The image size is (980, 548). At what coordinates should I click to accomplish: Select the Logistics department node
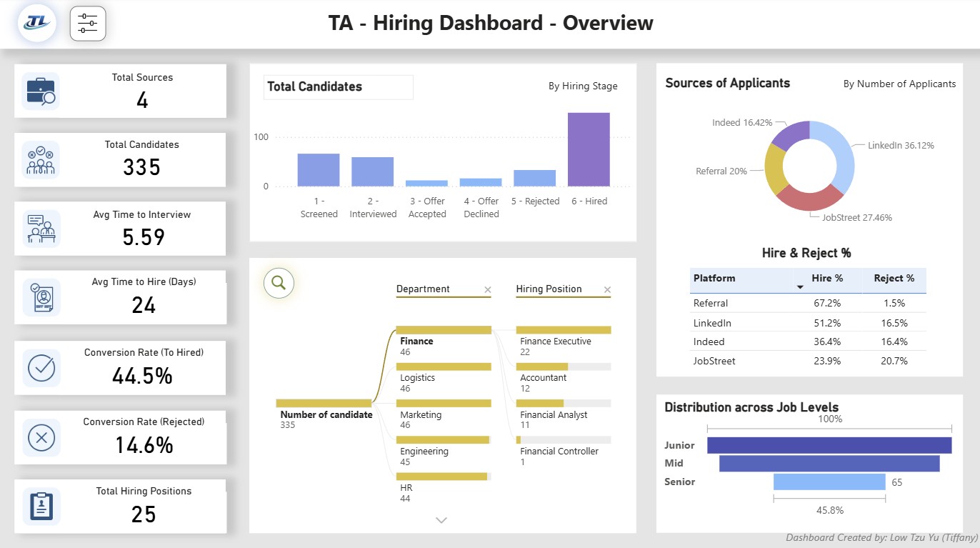point(444,367)
